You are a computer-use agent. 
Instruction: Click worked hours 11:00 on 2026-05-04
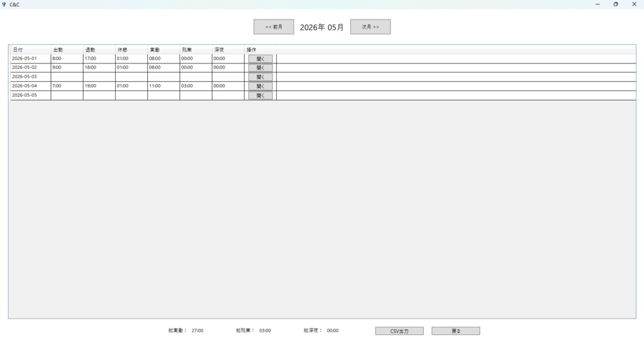click(x=164, y=86)
